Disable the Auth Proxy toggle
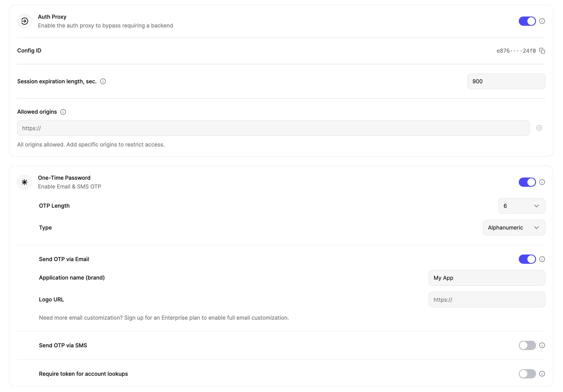The width and height of the screenshot is (563, 392). (x=528, y=21)
